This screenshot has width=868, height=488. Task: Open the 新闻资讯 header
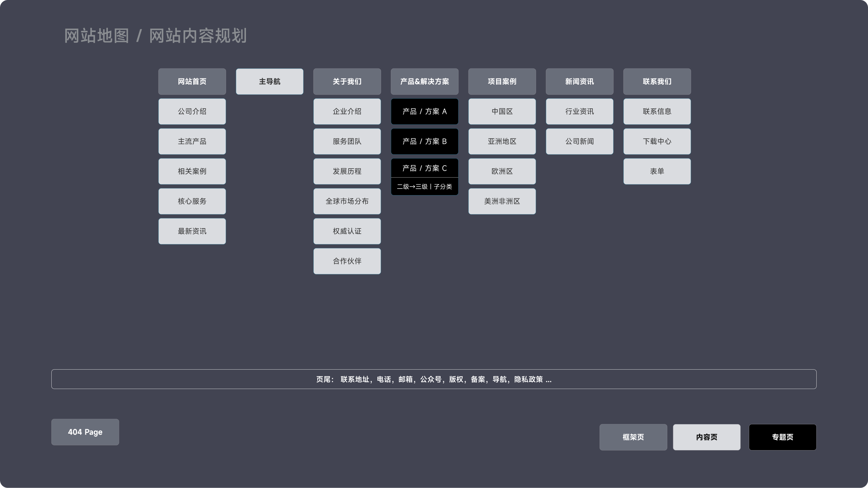579,82
